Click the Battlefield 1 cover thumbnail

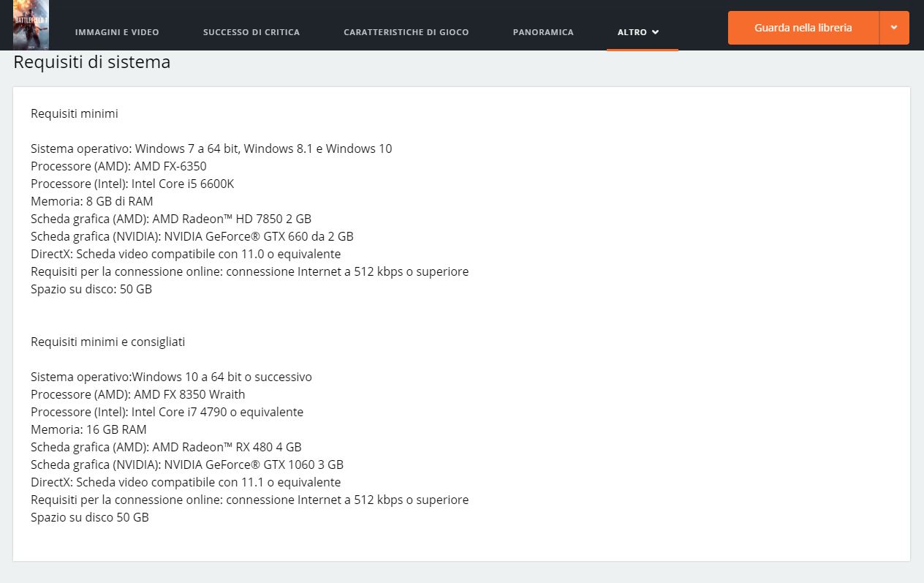click(x=31, y=24)
